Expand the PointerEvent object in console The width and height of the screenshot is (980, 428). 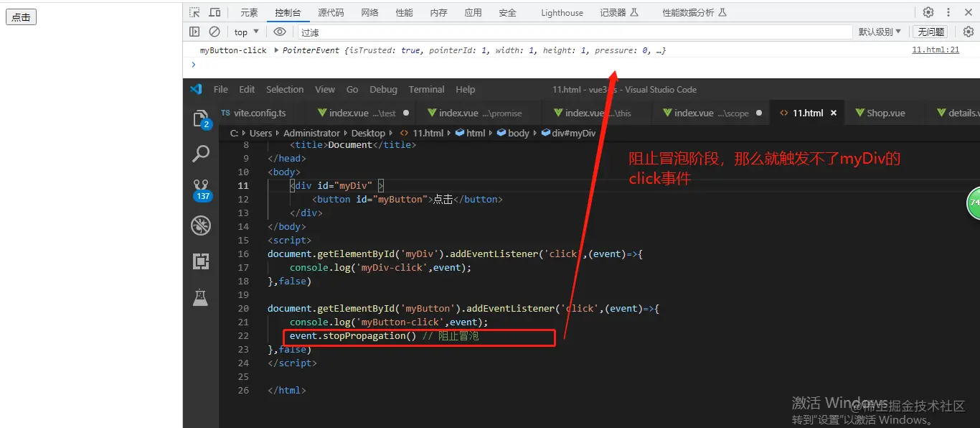pos(276,50)
